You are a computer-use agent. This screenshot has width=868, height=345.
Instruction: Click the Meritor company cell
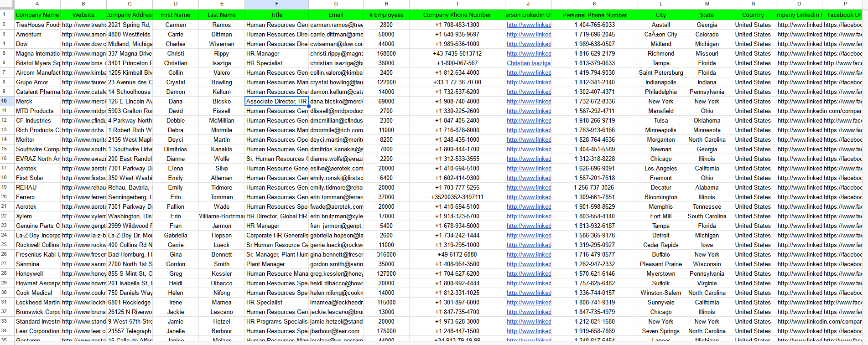pos(37,139)
